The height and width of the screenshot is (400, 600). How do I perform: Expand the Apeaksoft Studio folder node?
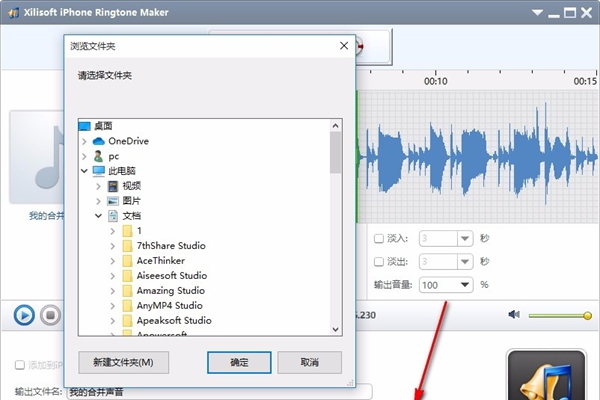[x=112, y=321]
